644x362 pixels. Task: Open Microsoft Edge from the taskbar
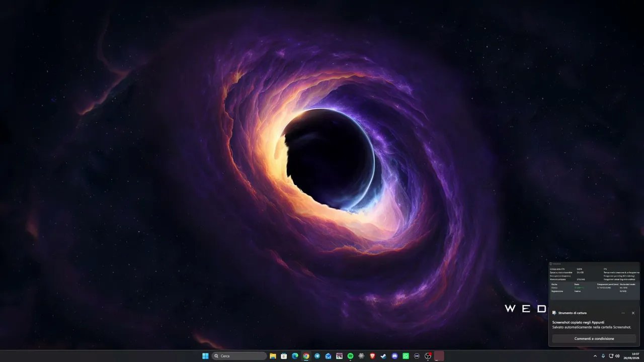pyautogui.click(x=295, y=356)
